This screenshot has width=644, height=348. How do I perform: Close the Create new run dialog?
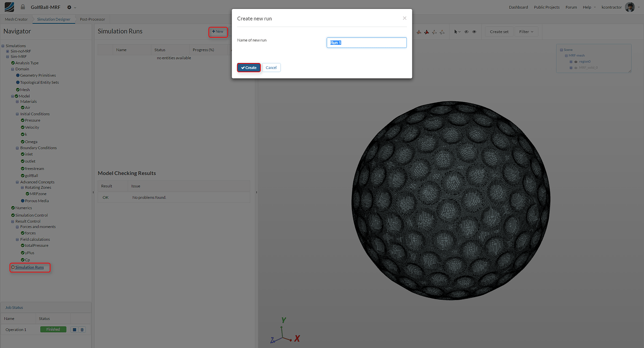(405, 18)
